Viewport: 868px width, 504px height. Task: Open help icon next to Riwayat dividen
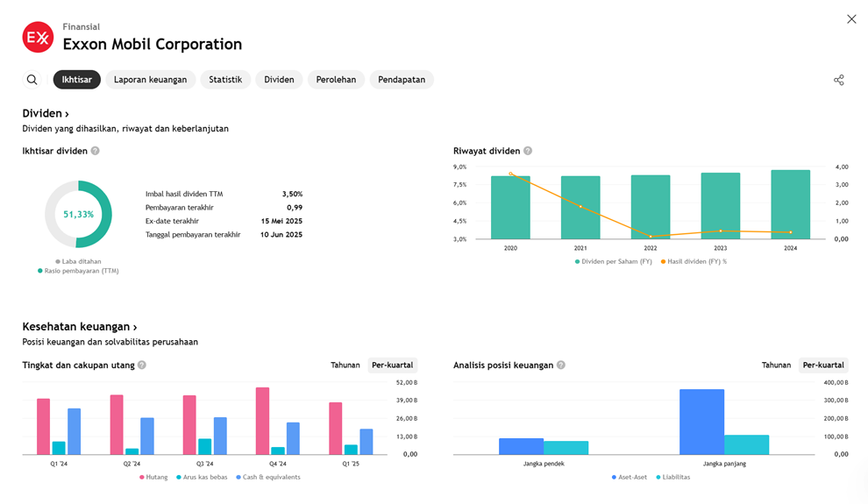pyautogui.click(x=528, y=151)
